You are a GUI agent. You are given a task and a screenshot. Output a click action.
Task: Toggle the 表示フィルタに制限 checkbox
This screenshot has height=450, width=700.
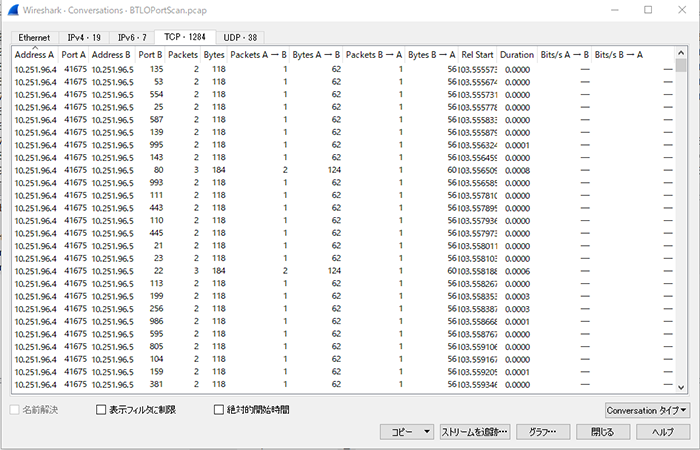[101, 410]
